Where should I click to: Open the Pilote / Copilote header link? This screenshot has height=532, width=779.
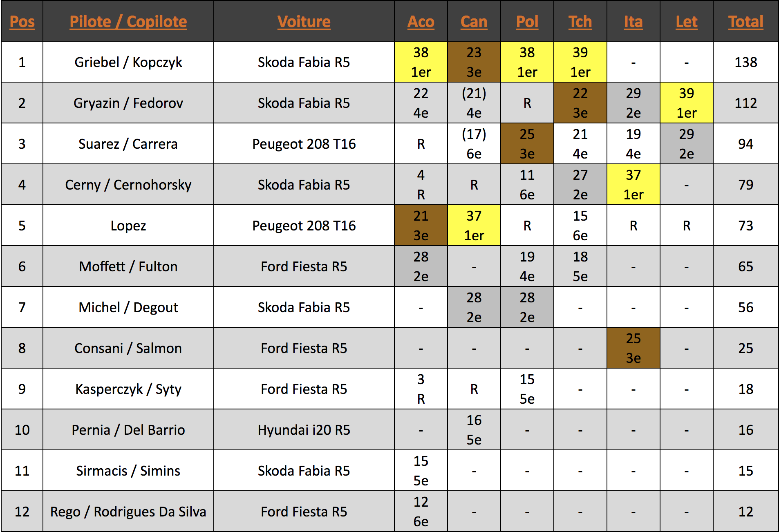point(128,22)
